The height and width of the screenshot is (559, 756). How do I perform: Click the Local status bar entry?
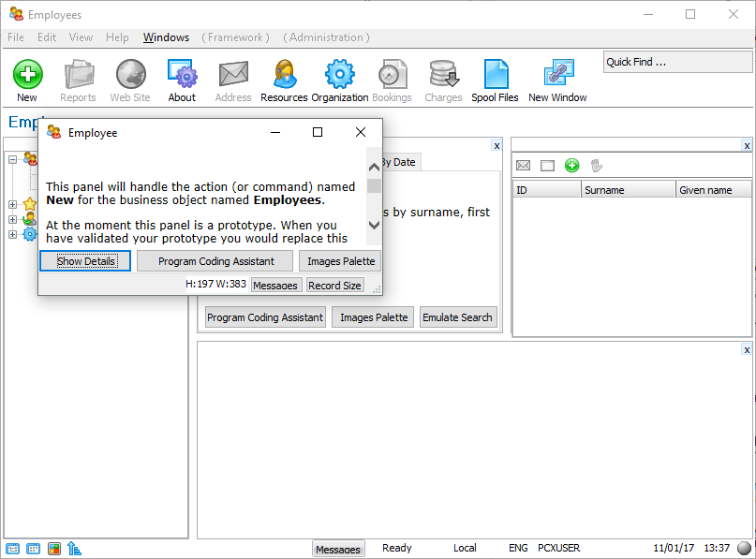[465, 548]
